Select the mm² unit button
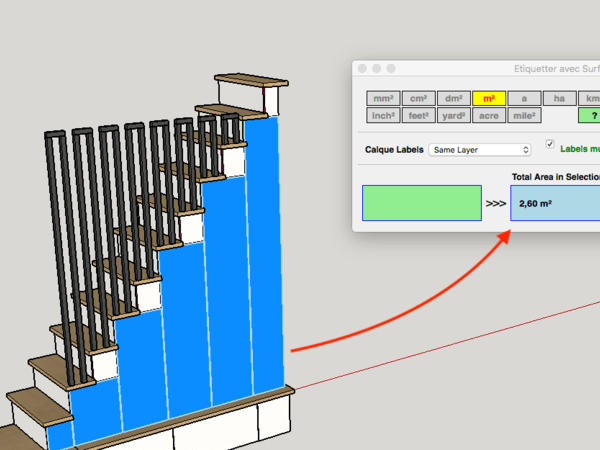The width and height of the screenshot is (600, 450). point(382,98)
